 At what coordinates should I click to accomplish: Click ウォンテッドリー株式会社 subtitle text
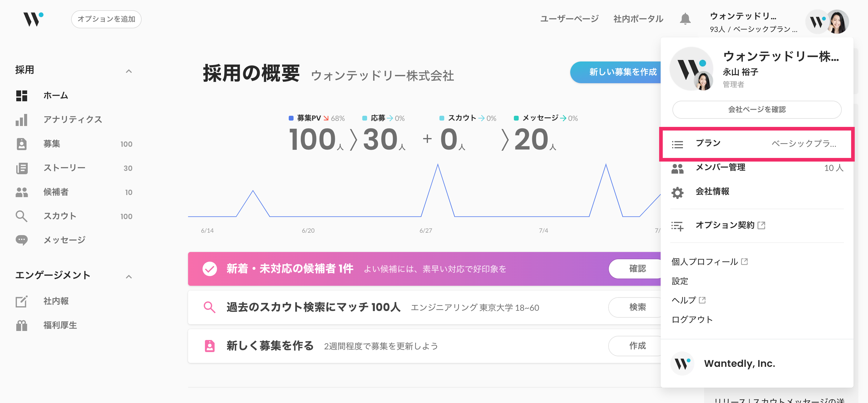(382, 76)
